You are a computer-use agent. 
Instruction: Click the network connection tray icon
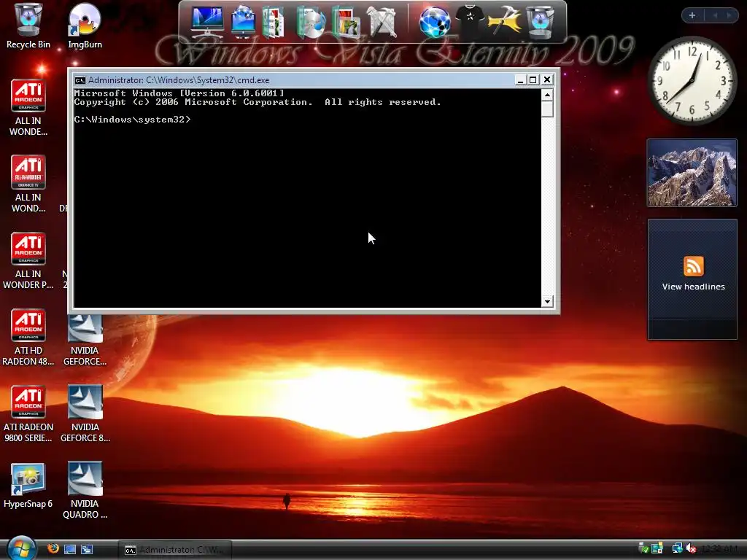pos(677,549)
